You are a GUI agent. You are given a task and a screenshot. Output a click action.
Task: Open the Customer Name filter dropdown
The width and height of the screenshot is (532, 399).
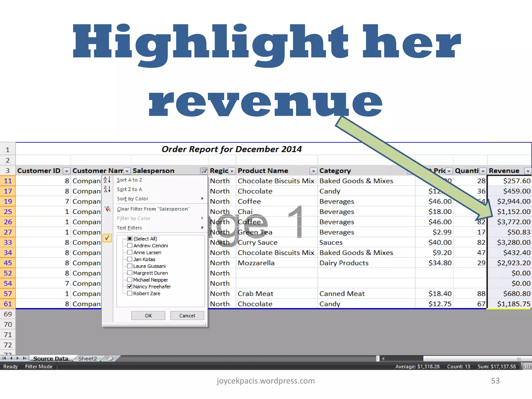[x=127, y=171]
